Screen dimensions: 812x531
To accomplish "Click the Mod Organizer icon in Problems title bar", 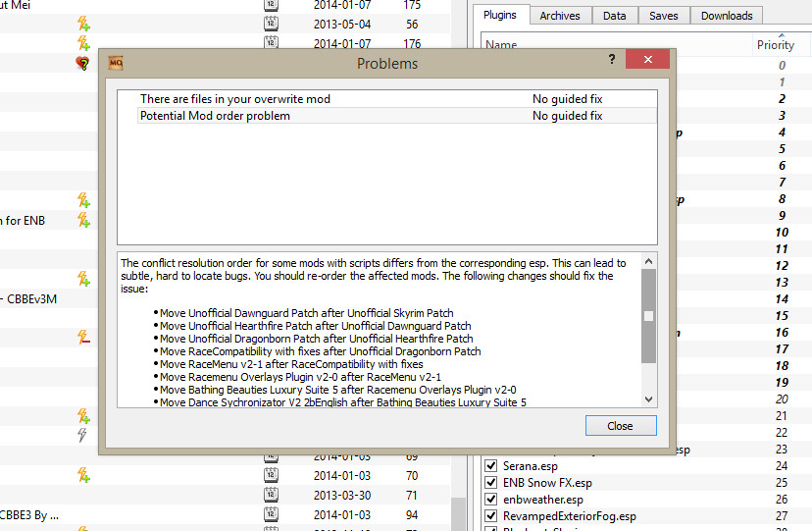I will click(115, 64).
